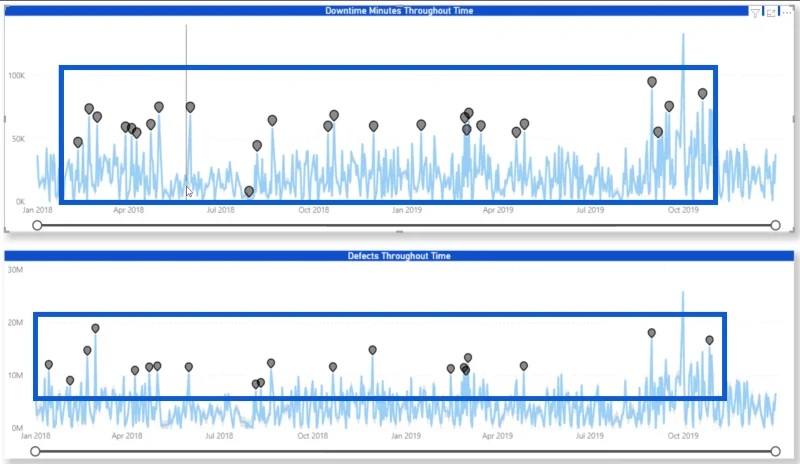Image resolution: width=800 pixels, height=464 pixels.
Task: Click 'Apr 2018' x-axis label on Defects chart
Action: [x=127, y=436]
